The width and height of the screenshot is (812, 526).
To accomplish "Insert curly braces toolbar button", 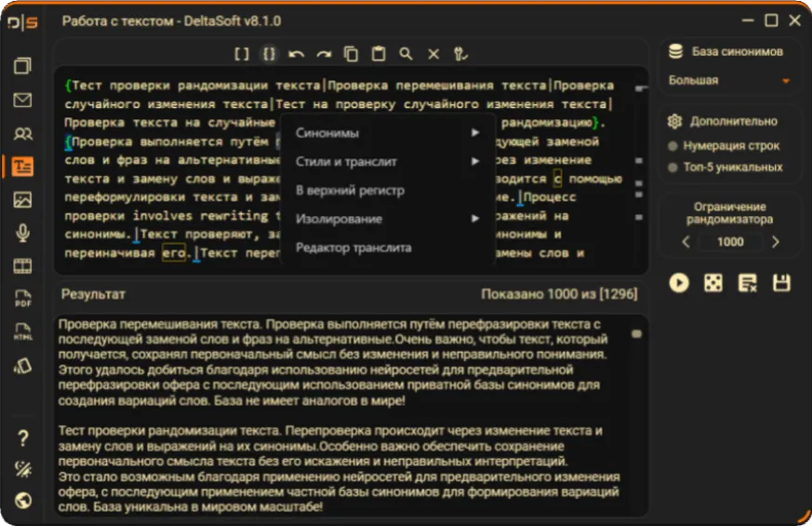I will click(269, 54).
